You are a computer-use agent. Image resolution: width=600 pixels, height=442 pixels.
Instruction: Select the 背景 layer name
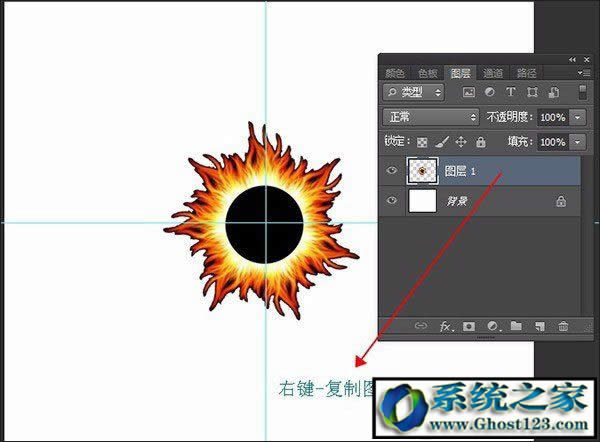[x=457, y=201]
